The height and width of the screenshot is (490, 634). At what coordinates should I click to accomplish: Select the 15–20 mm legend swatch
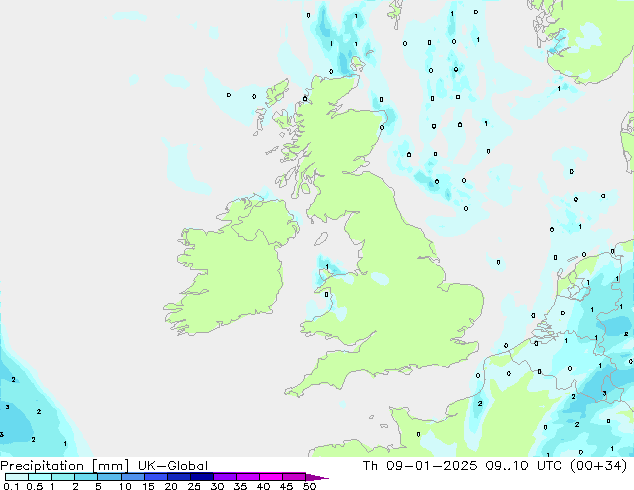click(156, 477)
